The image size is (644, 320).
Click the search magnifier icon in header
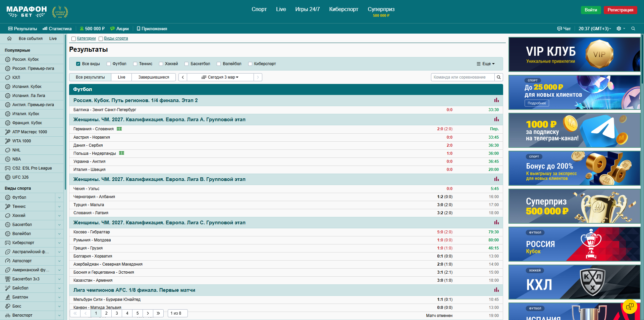[633, 29]
